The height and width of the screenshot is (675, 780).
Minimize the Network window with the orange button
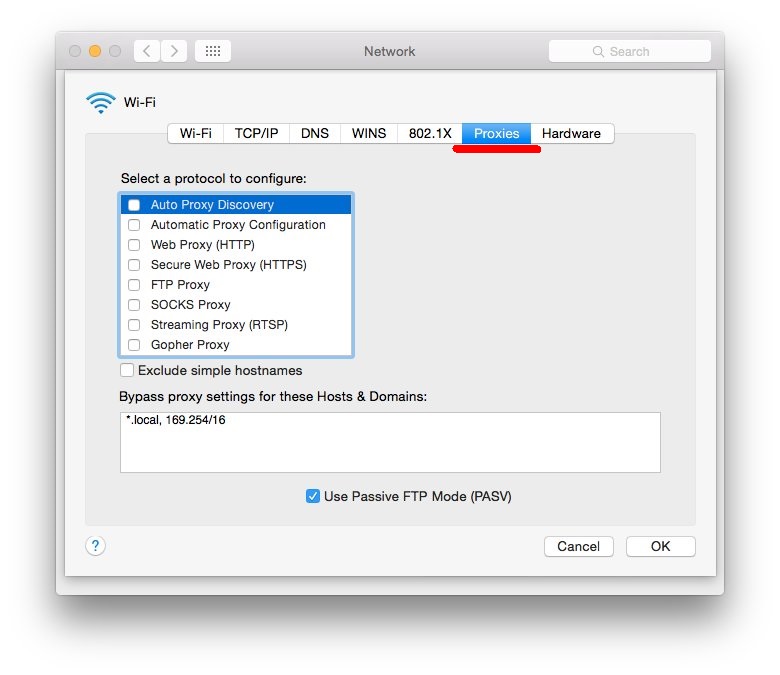point(95,51)
